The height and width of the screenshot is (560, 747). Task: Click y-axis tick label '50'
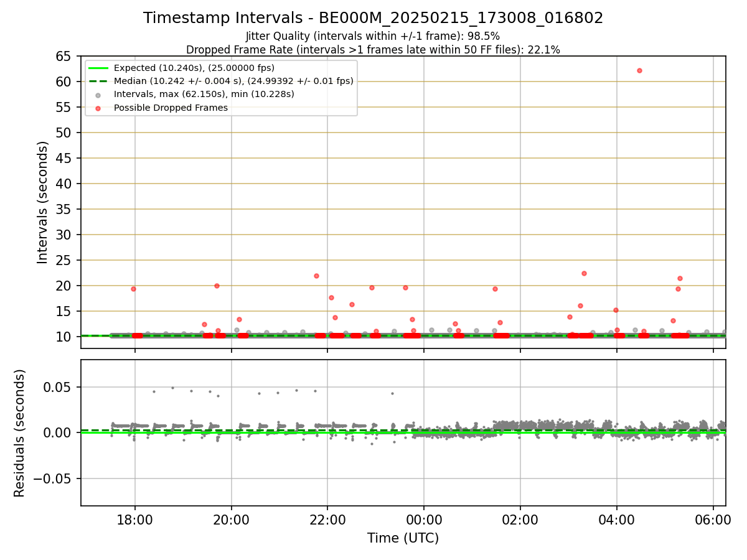point(63,133)
